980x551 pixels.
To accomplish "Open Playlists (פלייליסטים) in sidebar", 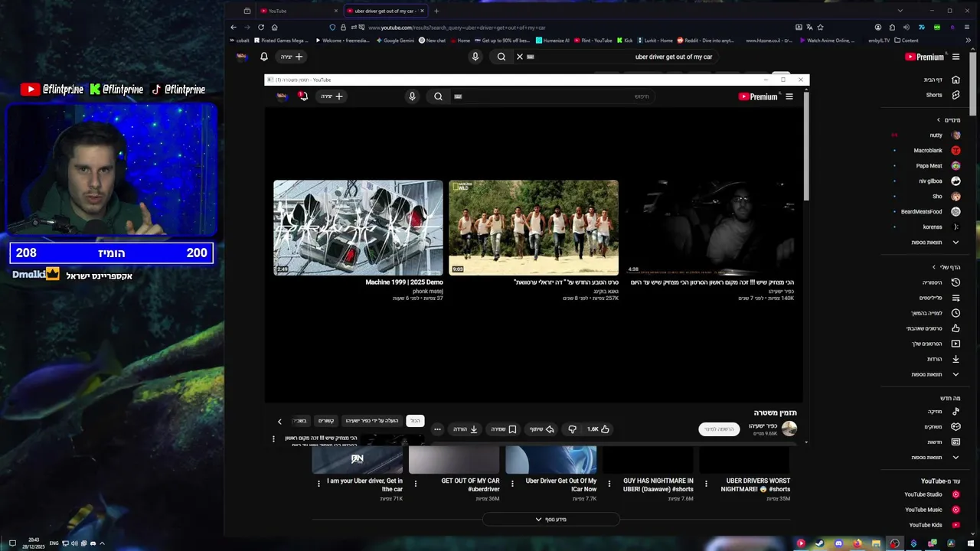I will pyautogui.click(x=939, y=298).
